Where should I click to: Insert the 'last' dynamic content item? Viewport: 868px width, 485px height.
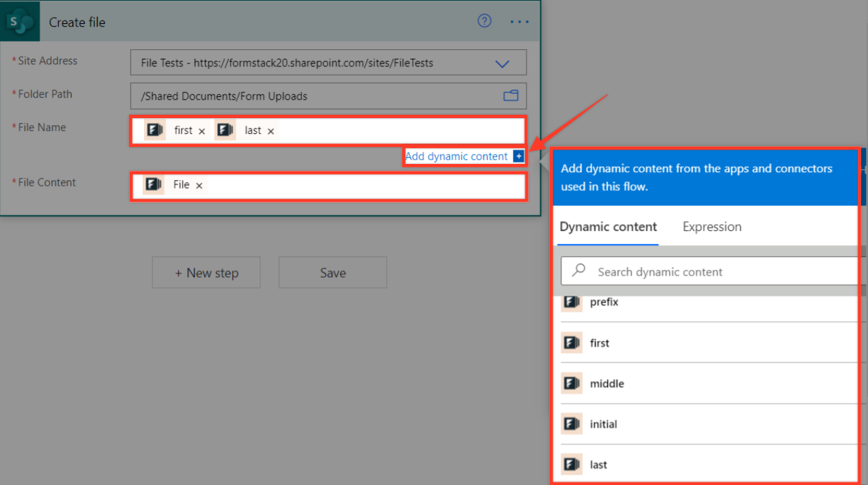click(598, 465)
